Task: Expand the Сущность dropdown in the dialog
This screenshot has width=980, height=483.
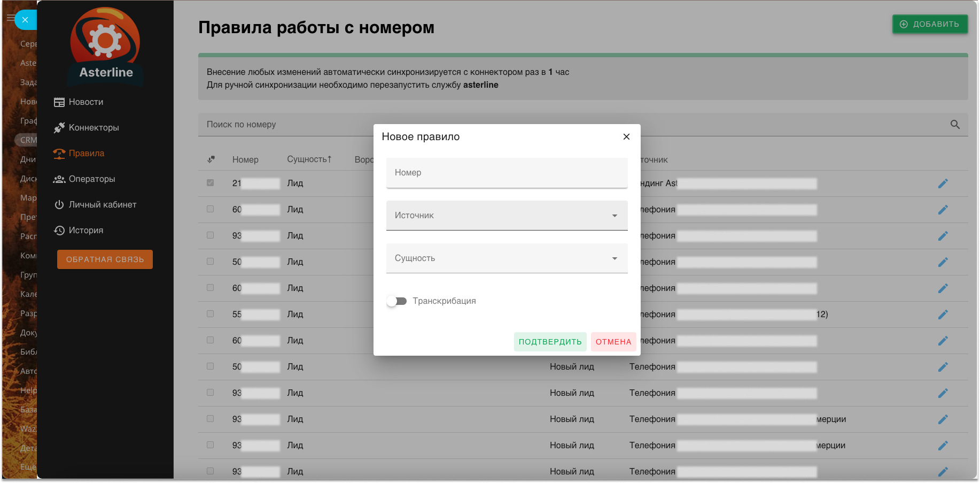Action: 507,258
